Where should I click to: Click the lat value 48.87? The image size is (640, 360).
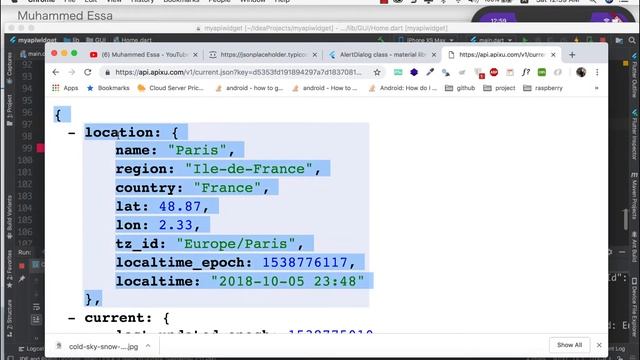coord(180,207)
